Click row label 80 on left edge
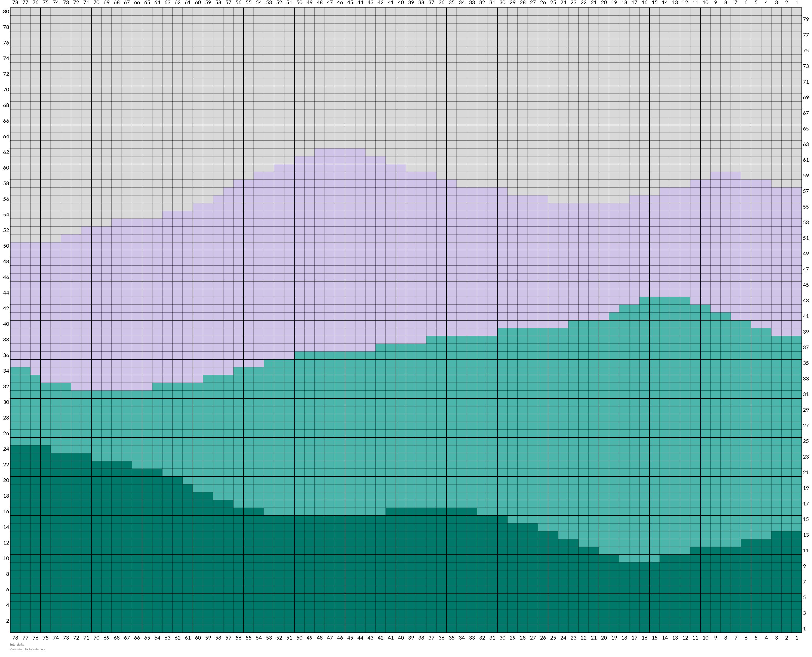Screen dimensions: 812x657 6,11
